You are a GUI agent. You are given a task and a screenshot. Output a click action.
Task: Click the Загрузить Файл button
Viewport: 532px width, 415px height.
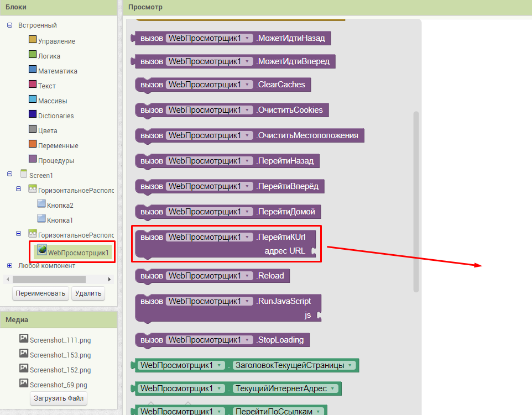click(x=58, y=398)
